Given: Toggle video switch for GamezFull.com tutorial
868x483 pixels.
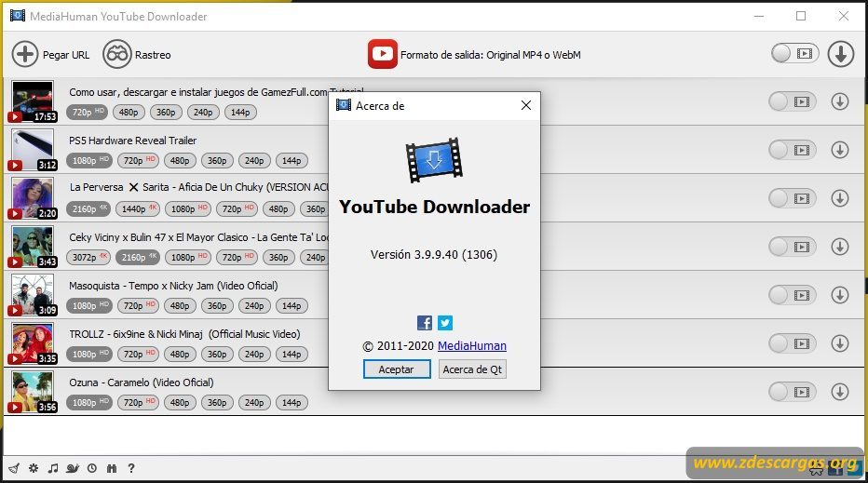Looking at the screenshot, I should pos(793,101).
